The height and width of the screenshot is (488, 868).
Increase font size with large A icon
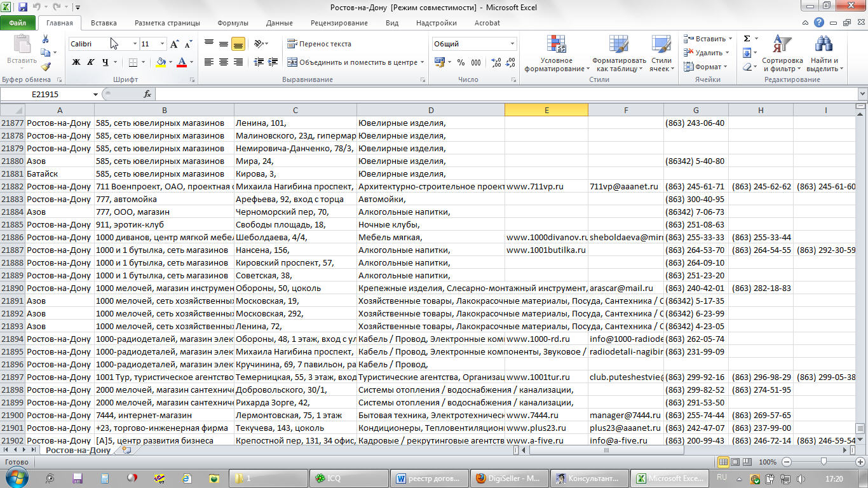click(175, 44)
